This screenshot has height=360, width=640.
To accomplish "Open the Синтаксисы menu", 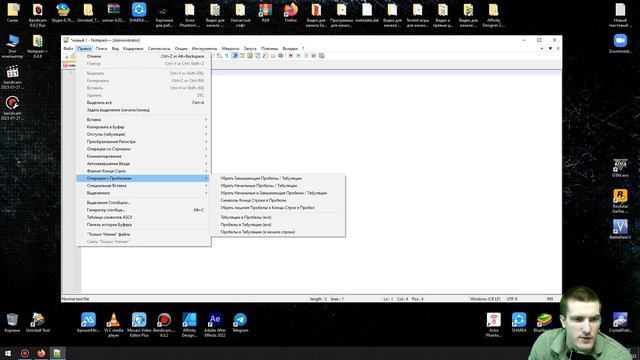I will (x=159, y=49).
